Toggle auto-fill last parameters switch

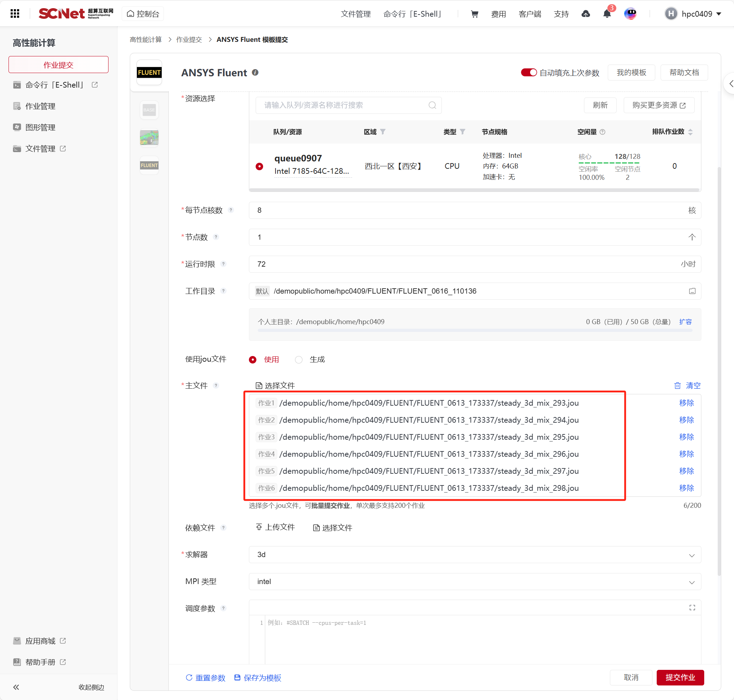[528, 72]
